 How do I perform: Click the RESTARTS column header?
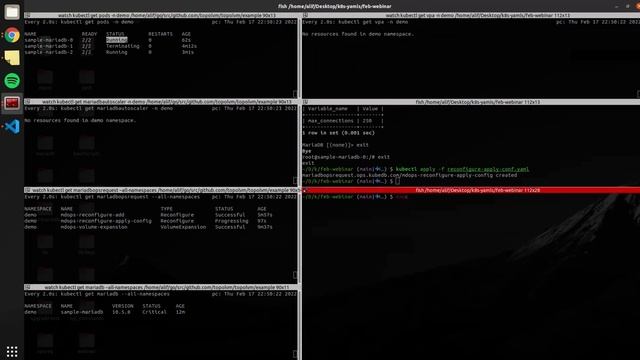[160, 34]
